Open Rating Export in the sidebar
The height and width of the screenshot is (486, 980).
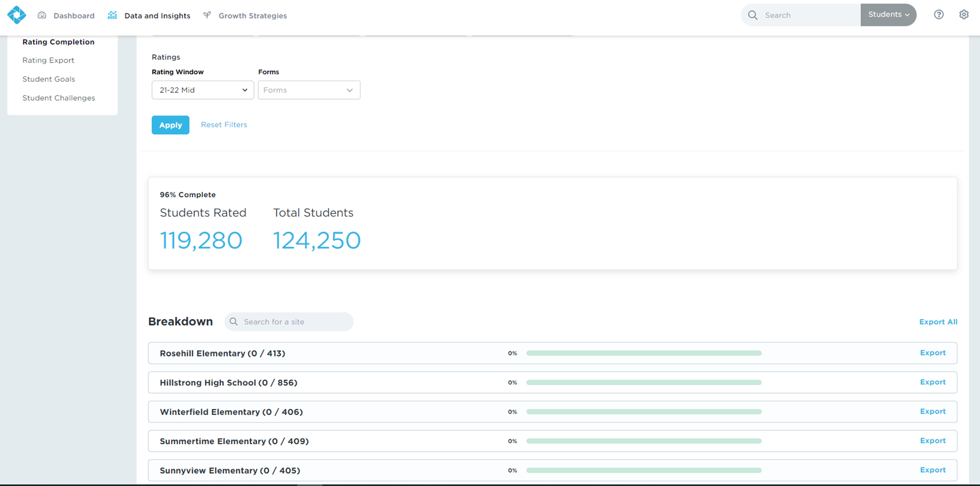coord(48,60)
